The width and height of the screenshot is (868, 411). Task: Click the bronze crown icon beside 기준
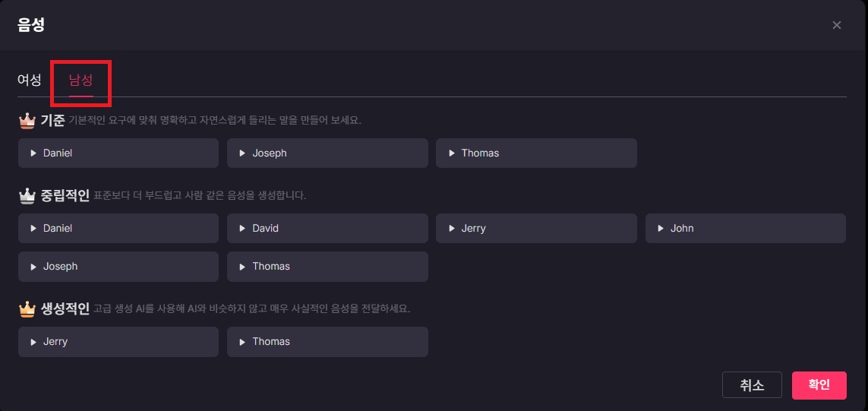click(x=27, y=120)
